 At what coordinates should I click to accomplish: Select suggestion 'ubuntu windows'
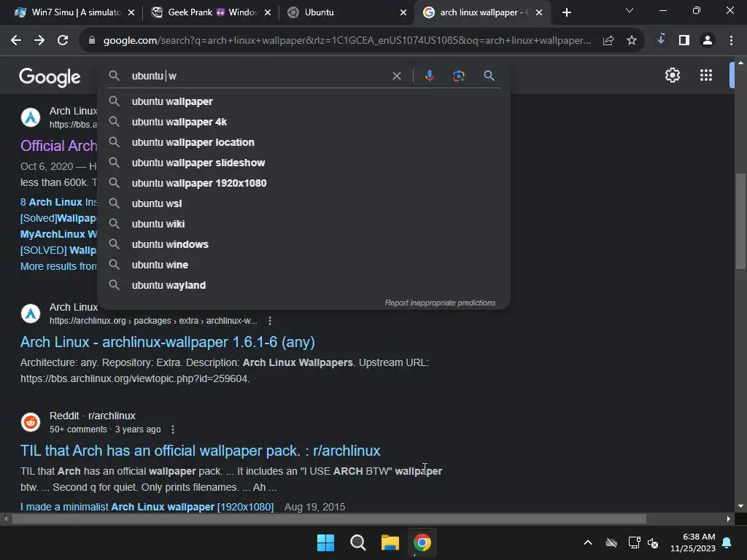point(303,245)
